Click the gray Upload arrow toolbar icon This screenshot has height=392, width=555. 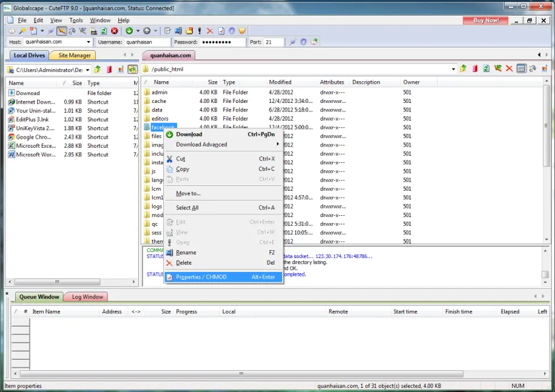(x=147, y=31)
